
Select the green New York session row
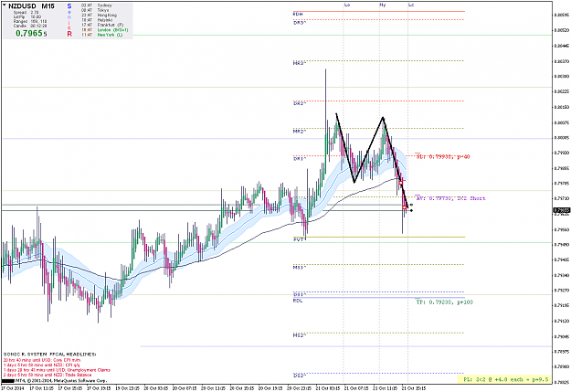tap(102, 35)
